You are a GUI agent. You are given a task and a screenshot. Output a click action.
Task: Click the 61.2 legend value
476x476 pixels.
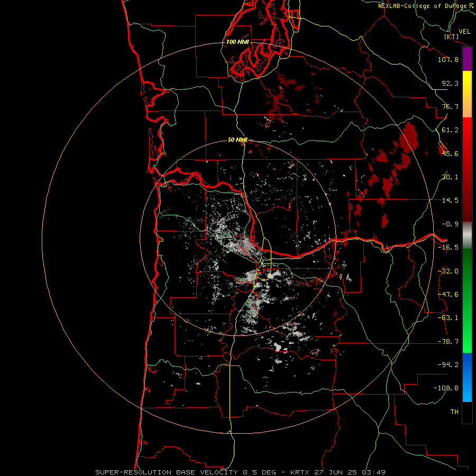[450, 130]
